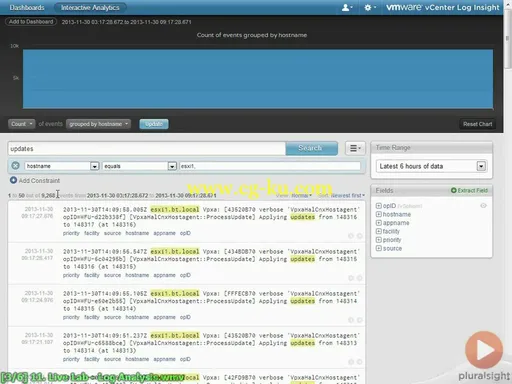Click the chart title Count of events
512x384 pixels.
252,35
